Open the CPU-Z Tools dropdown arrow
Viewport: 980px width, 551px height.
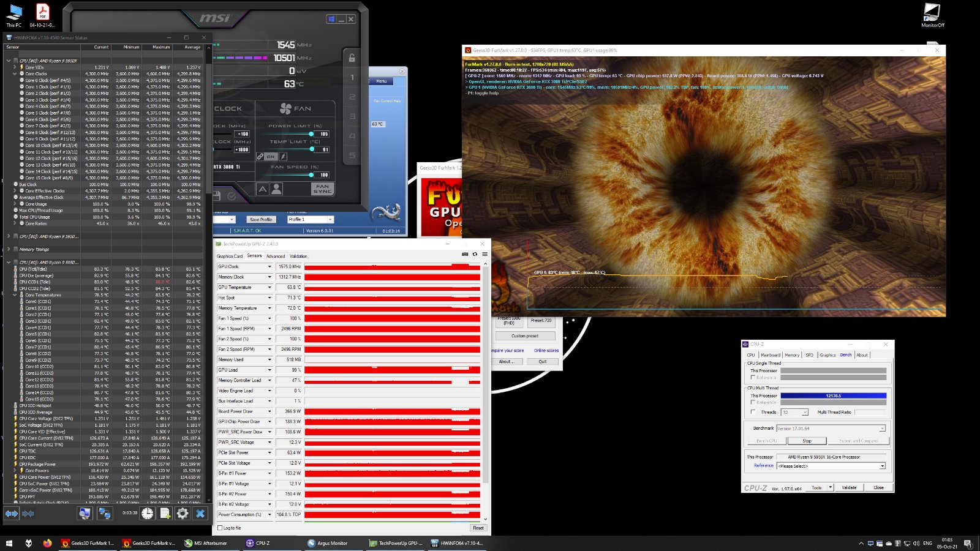tap(831, 487)
